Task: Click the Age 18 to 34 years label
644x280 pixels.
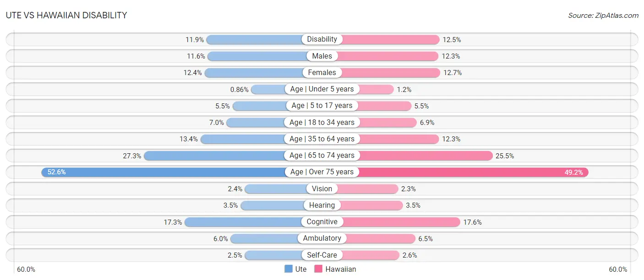Action: (x=322, y=122)
